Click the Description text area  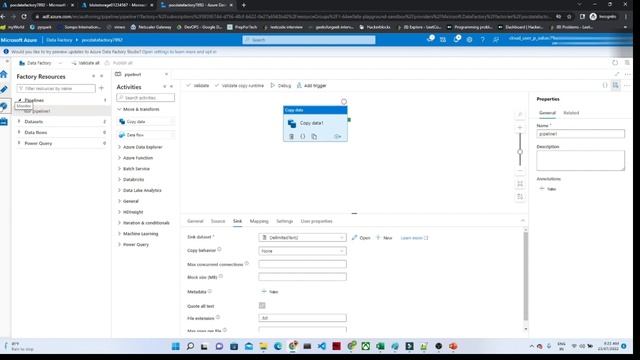(x=580, y=160)
